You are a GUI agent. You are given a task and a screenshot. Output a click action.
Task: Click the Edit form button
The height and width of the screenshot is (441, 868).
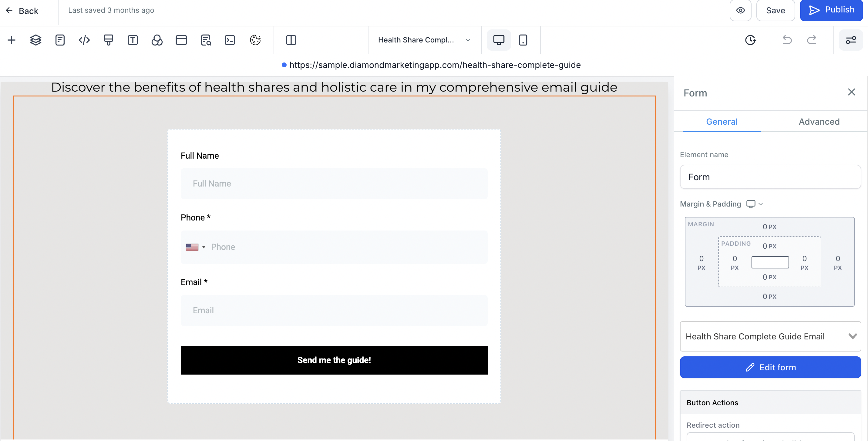click(x=770, y=367)
